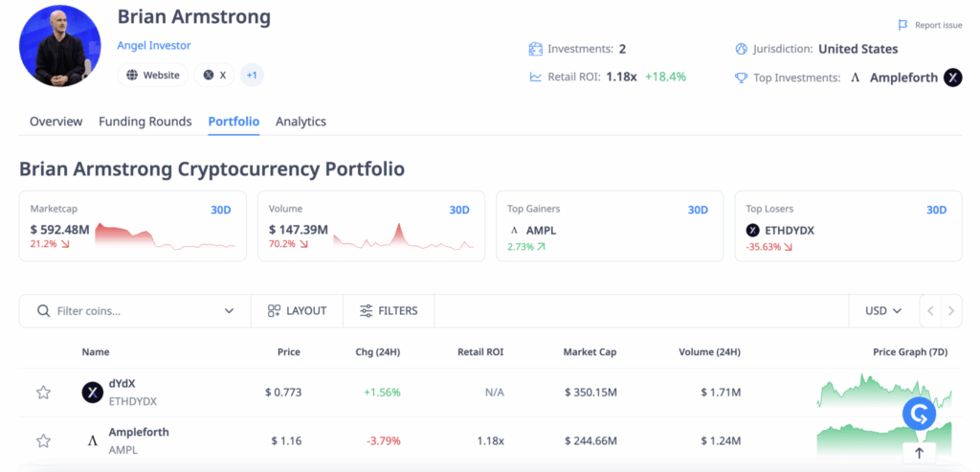Click the Report issue flag icon
This screenshot has height=472, width=980.
902,25
